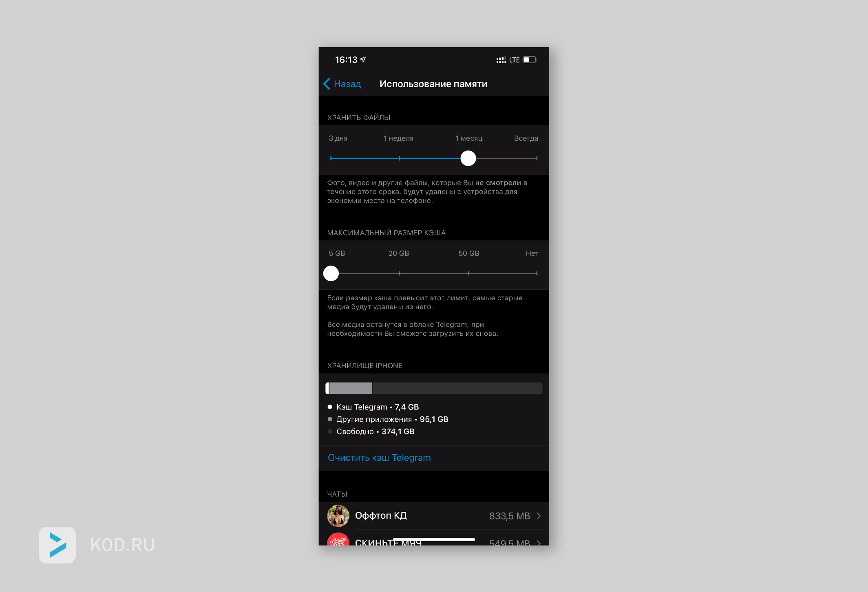Image resolution: width=868 pixels, height=592 pixels.
Task: Expand the СКИНЬТЕ МЯЧ chat storage
Action: [x=541, y=541]
